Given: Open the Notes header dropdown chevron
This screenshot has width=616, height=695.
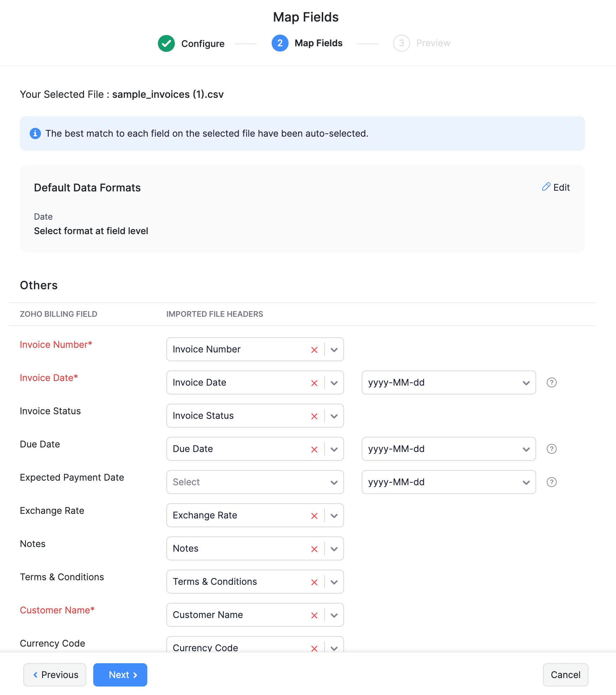Looking at the screenshot, I should pos(334,549).
